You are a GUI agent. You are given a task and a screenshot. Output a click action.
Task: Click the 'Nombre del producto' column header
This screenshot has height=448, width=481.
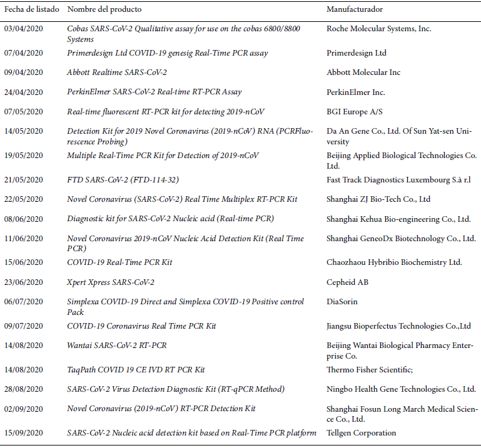point(104,9)
